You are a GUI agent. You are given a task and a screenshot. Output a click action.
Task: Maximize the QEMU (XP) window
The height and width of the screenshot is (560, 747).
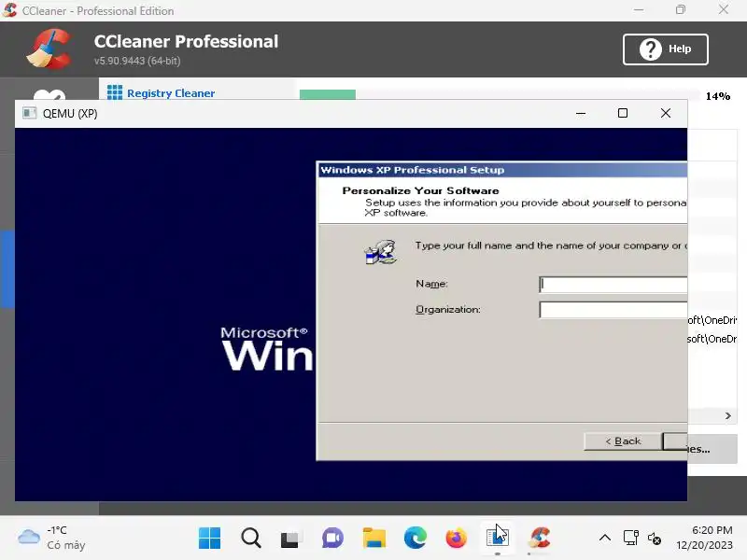click(622, 113)
